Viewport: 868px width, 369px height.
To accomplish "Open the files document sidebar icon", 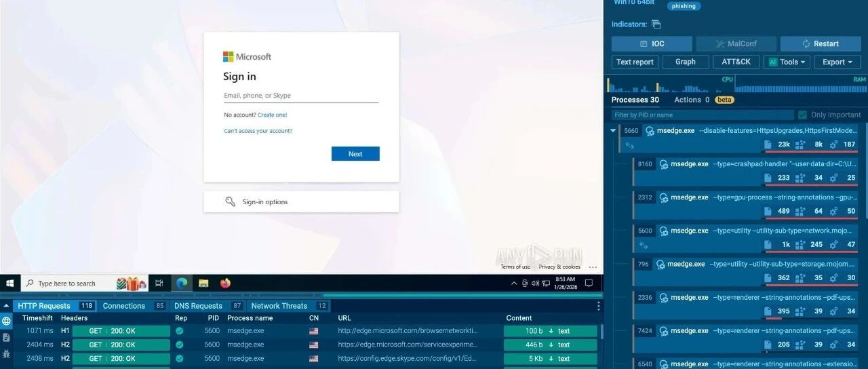I will [x=6, y=337].
